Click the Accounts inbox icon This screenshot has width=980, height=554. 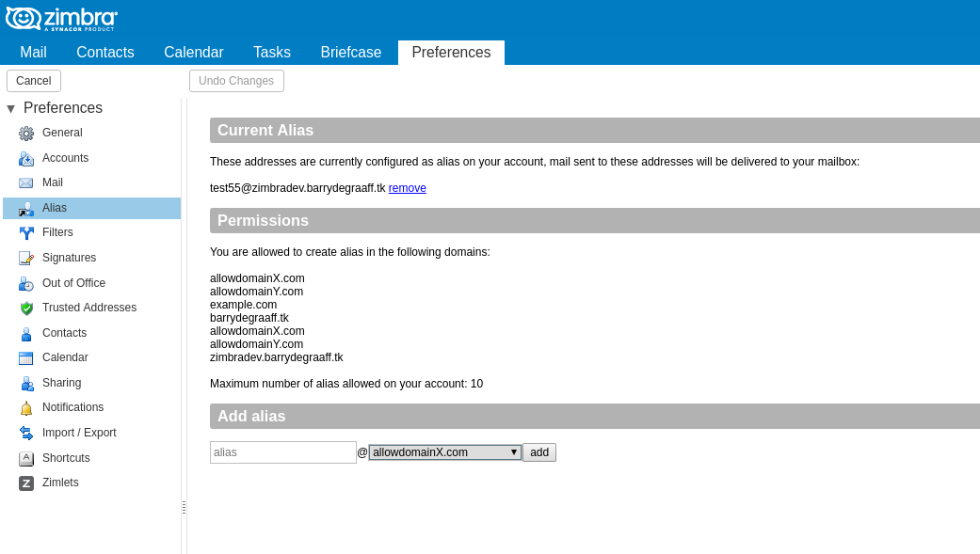(26, 159)
